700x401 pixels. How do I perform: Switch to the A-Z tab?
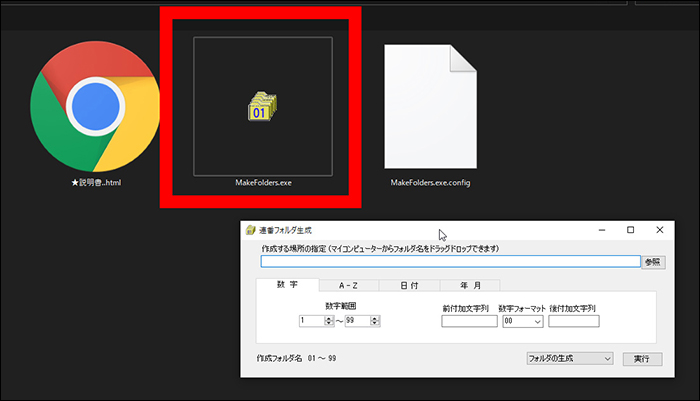(351, 285)
